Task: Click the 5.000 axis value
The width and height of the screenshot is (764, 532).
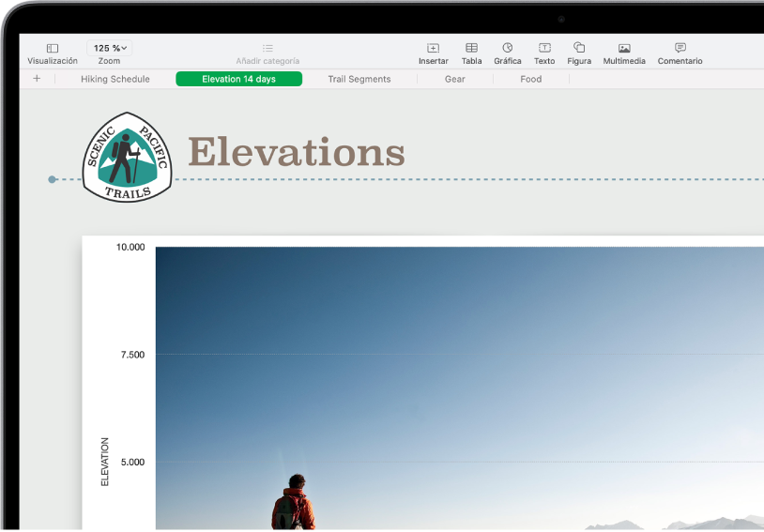Action: coord(132,462)
